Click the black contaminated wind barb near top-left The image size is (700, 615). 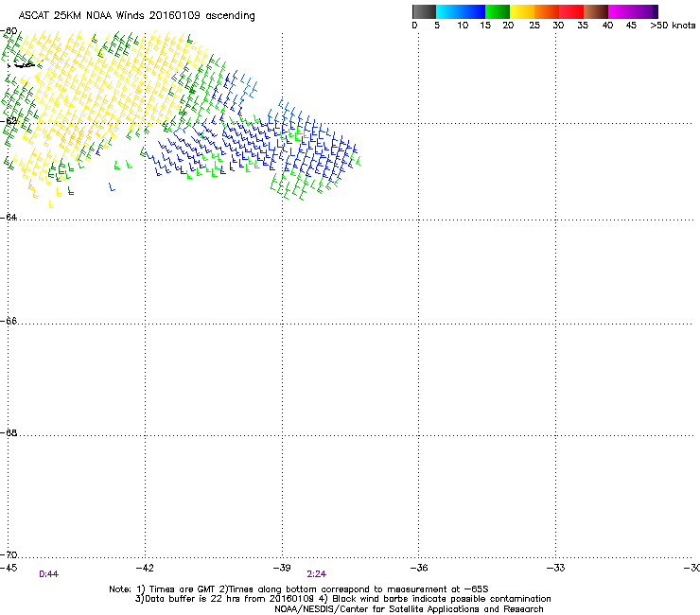[23, 65]
